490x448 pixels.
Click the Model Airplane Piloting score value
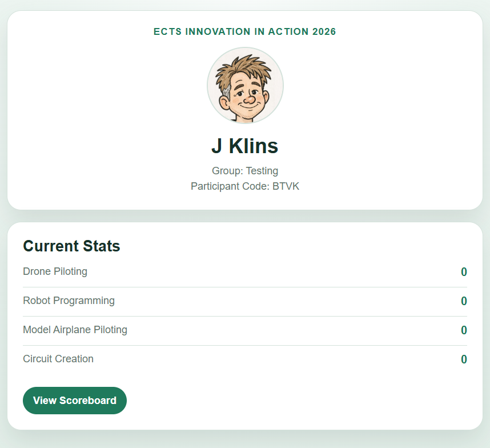pyautogui.click(x=464, y=330)
